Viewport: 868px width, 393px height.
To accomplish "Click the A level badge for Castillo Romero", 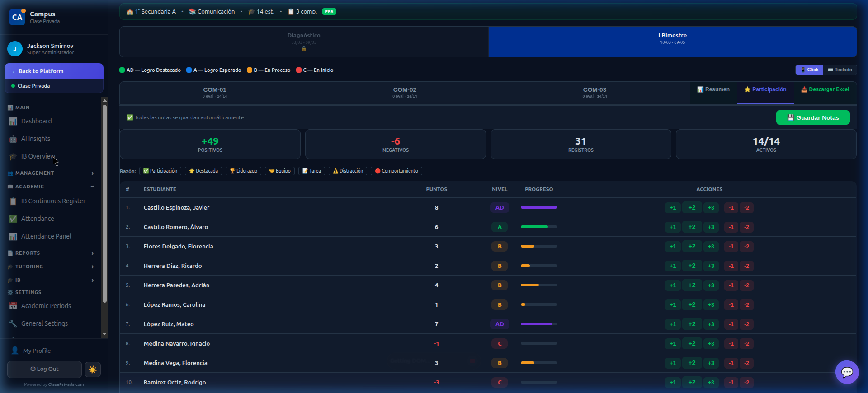I will coord(500,227).
